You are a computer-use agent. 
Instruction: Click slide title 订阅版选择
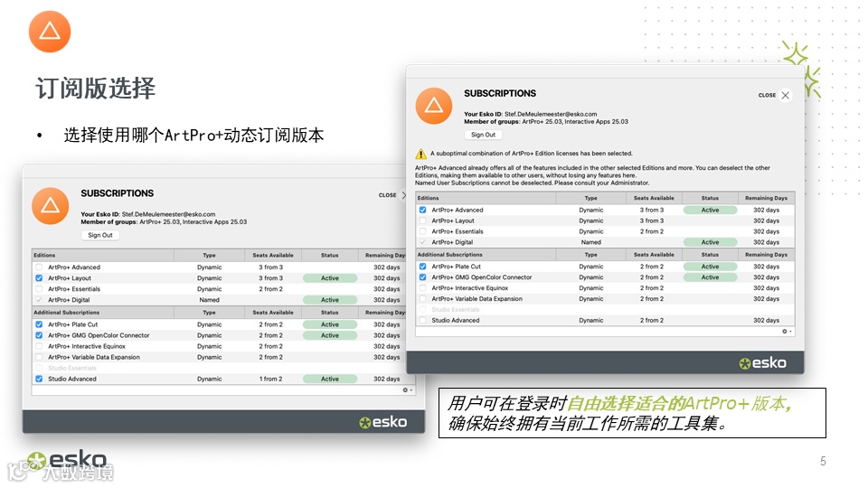pyautogui.click(x=96, y=88)
